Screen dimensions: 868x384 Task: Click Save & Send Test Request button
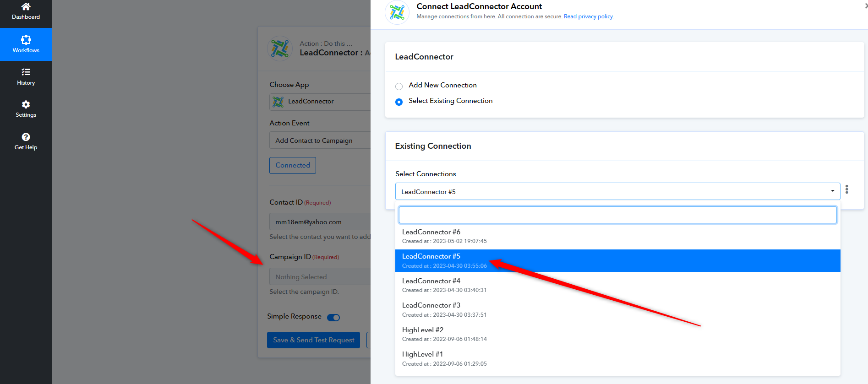pos(314,340)
